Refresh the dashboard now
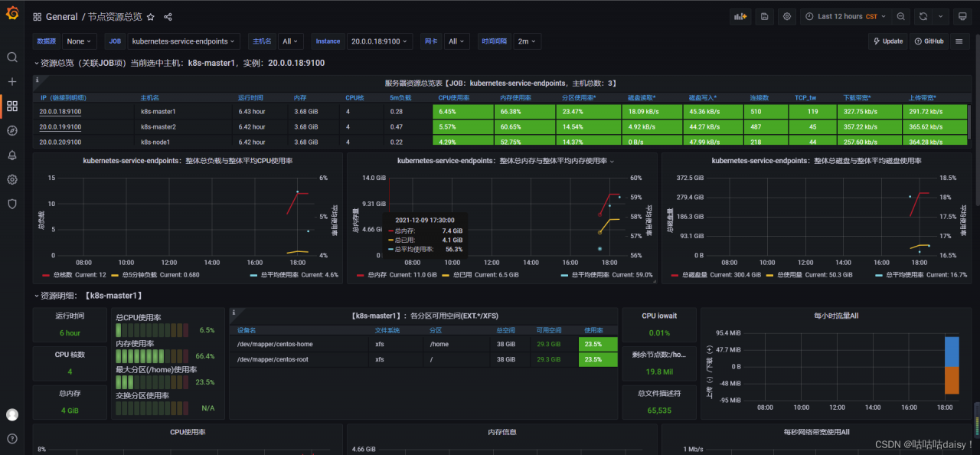 coord(923,16)
